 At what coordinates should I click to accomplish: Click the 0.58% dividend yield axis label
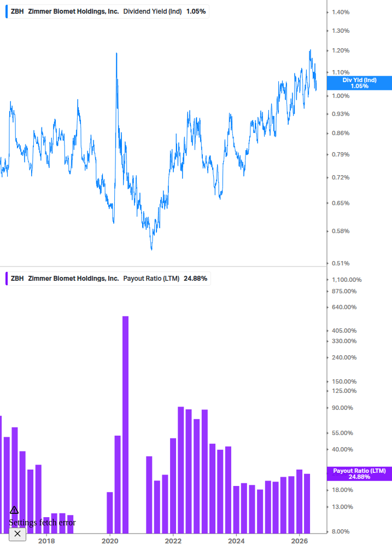341,231
